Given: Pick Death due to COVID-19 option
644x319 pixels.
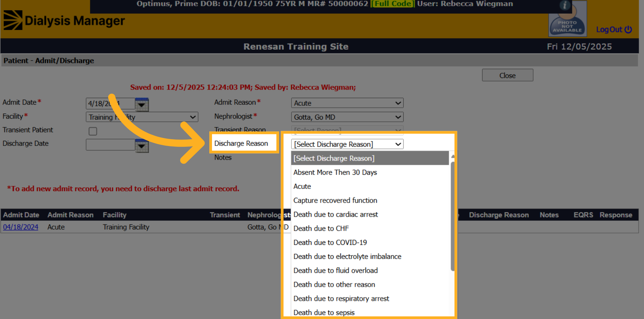Looking at the screenshot, I should 370,242.
